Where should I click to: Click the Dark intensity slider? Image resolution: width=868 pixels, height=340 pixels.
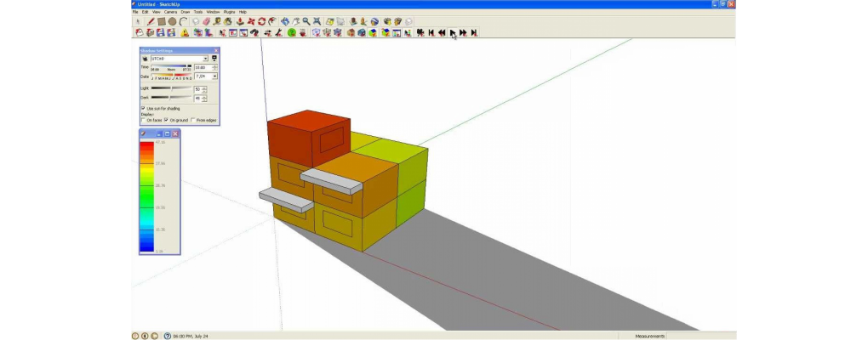pyautogui.click(x=172, y=97)
